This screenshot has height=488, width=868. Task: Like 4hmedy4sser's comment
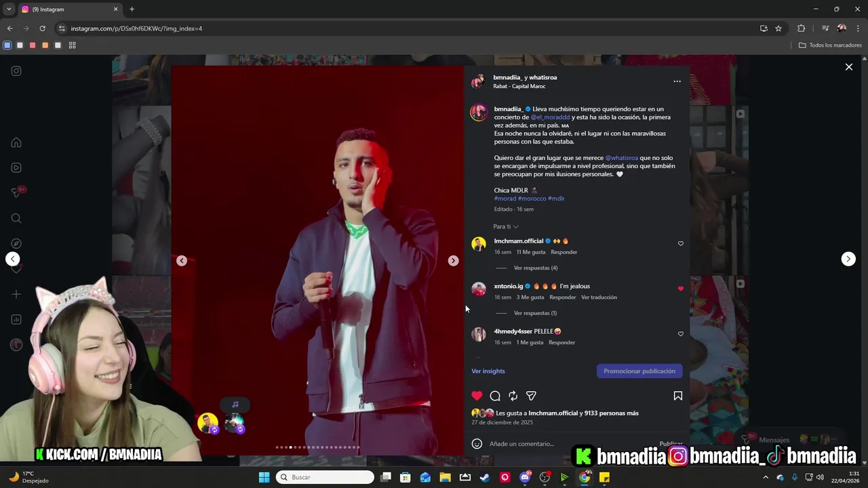[681, 333]
